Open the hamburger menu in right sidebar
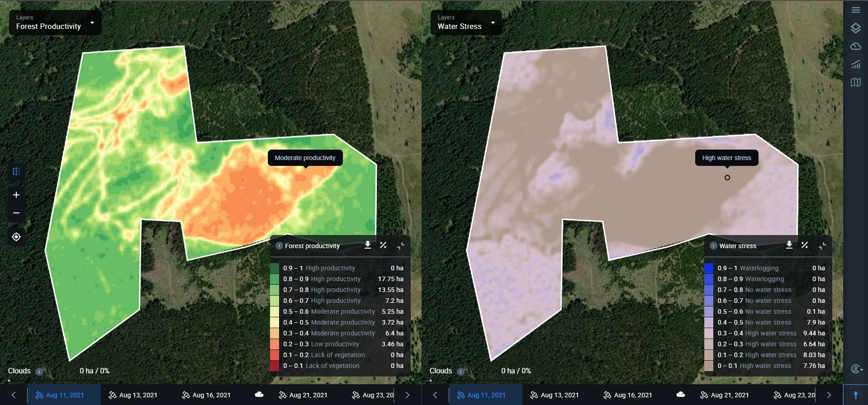 pos(855,10)
